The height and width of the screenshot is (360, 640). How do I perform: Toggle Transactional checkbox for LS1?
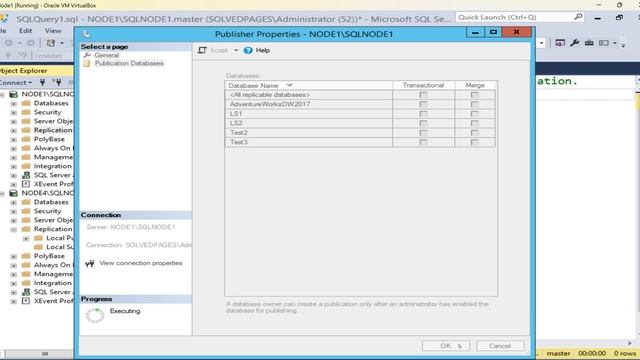tap(423, 113)
